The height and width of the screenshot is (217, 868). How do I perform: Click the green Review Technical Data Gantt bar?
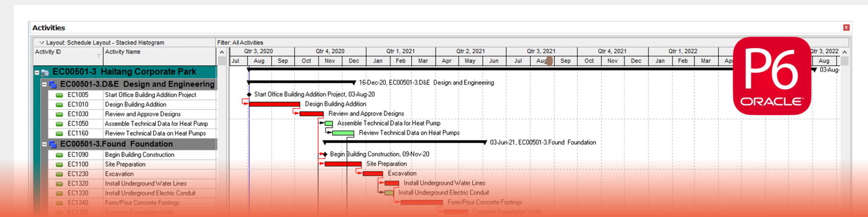pos(343,133)
